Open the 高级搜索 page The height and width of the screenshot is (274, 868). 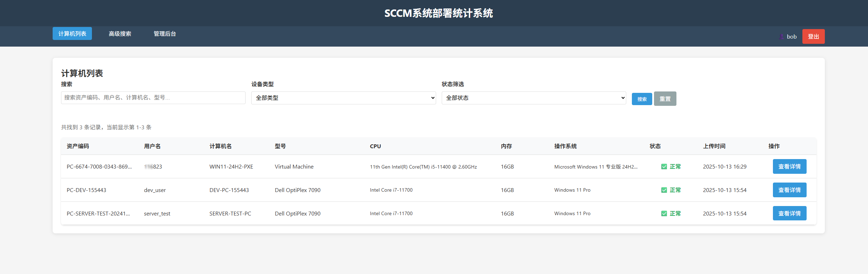[120, 34]
